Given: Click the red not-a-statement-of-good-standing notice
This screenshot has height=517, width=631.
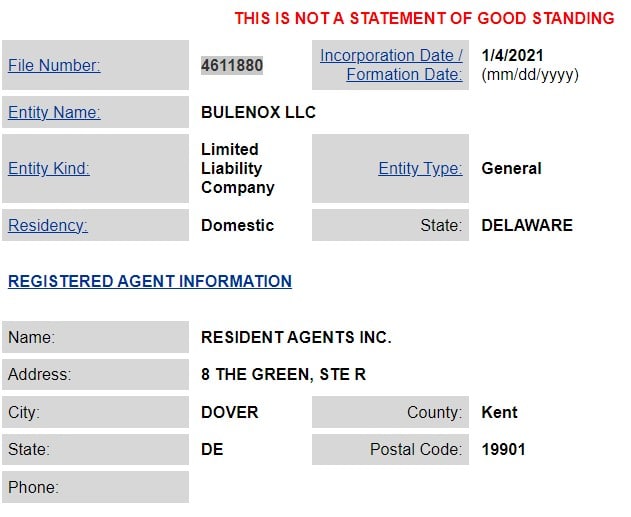Looking at the screenshot, I should (x=424, y=19).
